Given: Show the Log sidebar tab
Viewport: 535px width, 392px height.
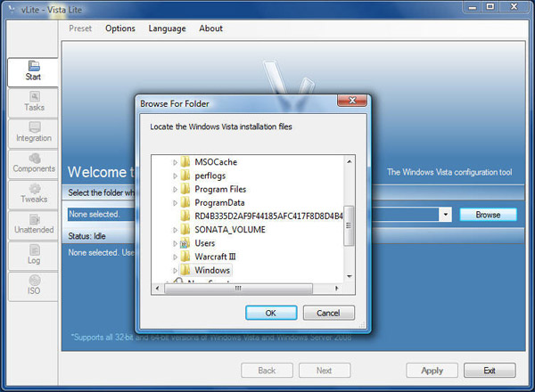Looking at the screenshot, I should click(x=33, y=256).
